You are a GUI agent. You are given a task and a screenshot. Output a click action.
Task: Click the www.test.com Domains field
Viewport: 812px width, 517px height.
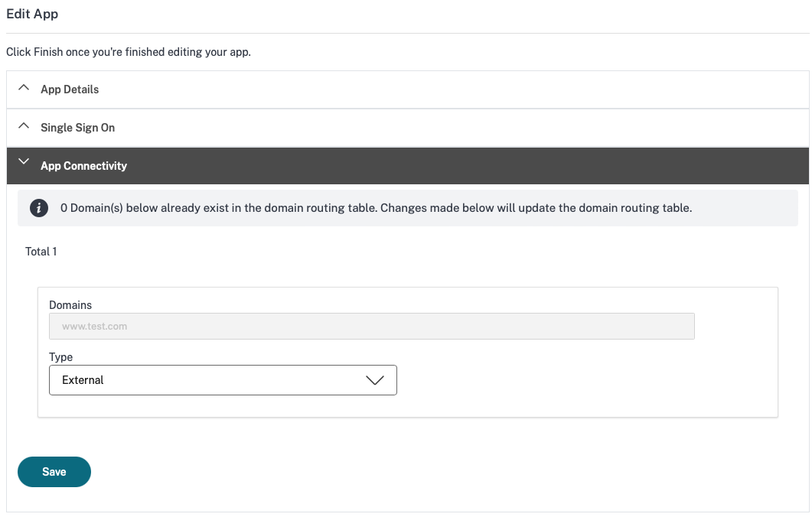371,326
